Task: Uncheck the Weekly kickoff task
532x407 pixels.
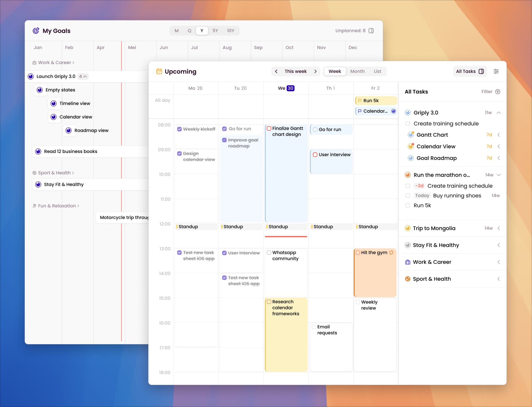Action: coord(179,129)
